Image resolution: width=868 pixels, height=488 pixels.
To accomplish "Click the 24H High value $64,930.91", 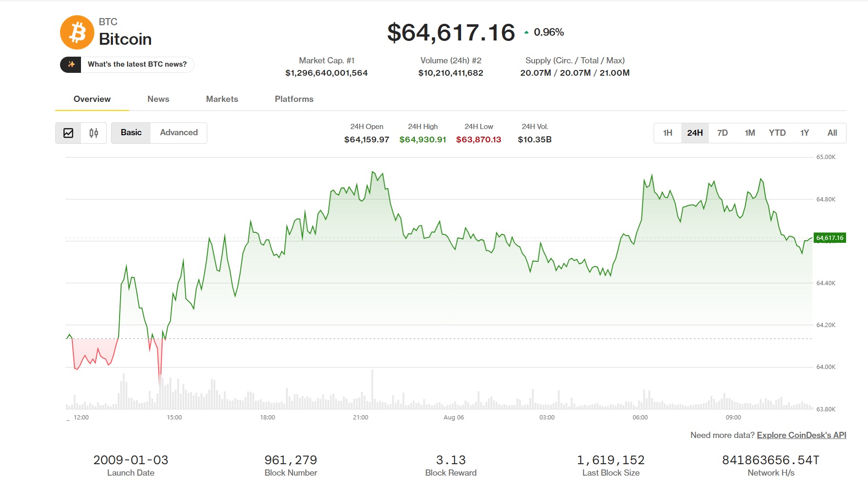I will click(423, 139).
